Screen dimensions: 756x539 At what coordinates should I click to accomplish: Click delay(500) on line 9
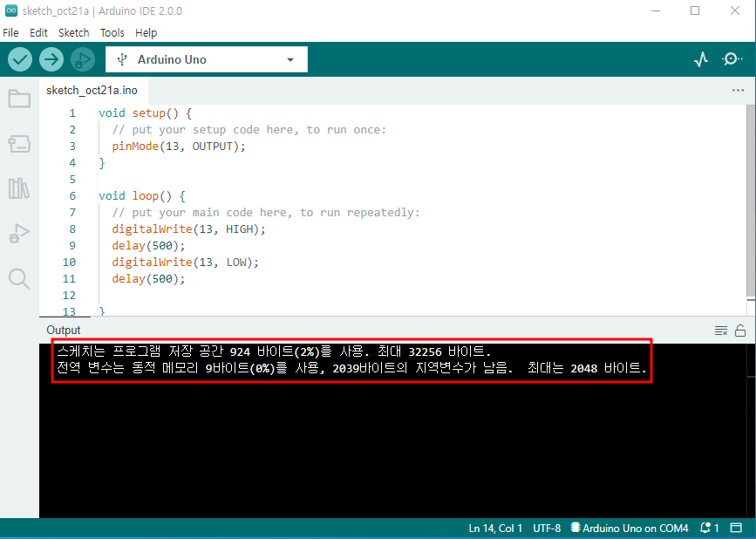tap(148, 246)
